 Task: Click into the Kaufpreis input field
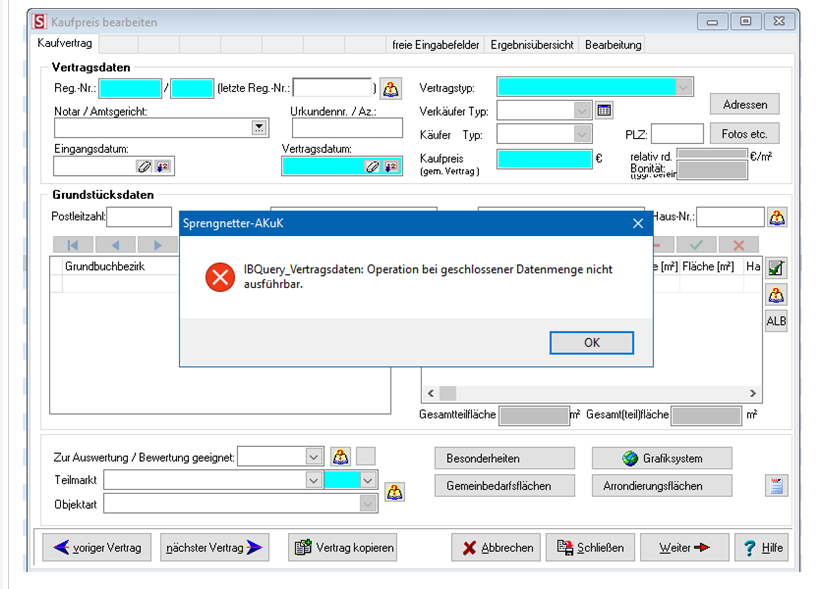tap(544, 159)
